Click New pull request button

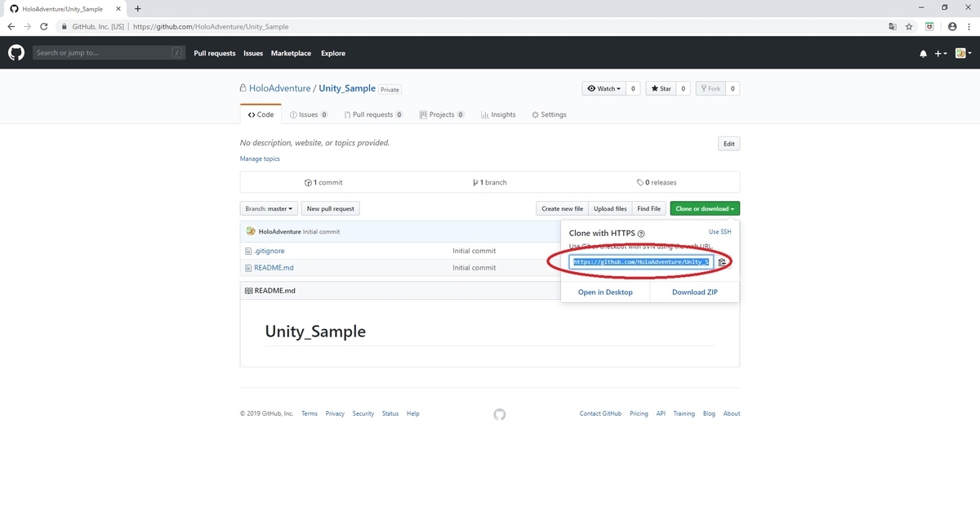point(331,208)
